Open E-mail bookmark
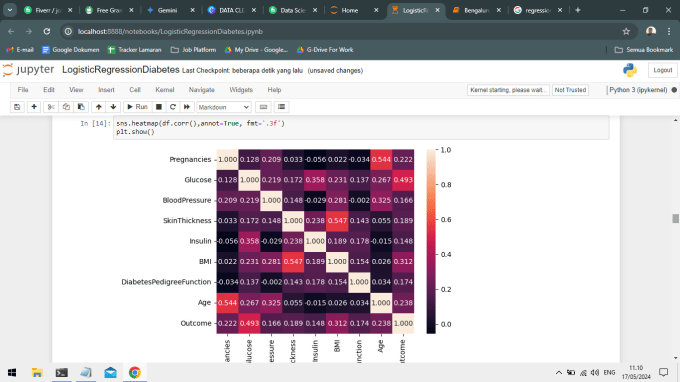 [20, 50]
